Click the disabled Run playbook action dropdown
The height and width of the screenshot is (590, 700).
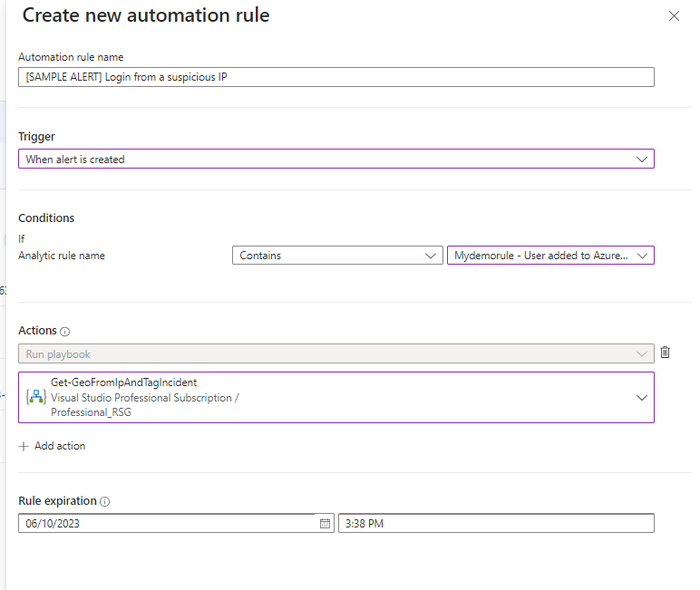pos(335,353)
